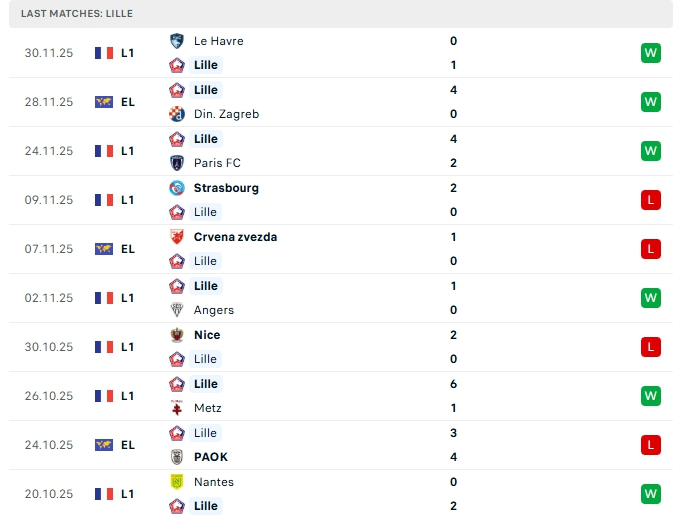Click the France flag on 30.11.25 match
682x518 pixels.
(x=103, y=53)
